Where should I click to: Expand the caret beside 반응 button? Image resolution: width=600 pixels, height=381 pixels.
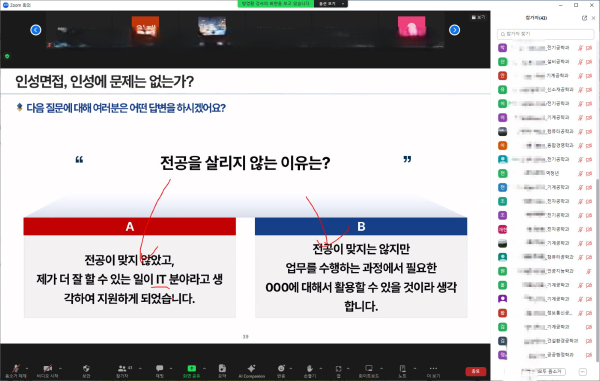coord(291,368)
